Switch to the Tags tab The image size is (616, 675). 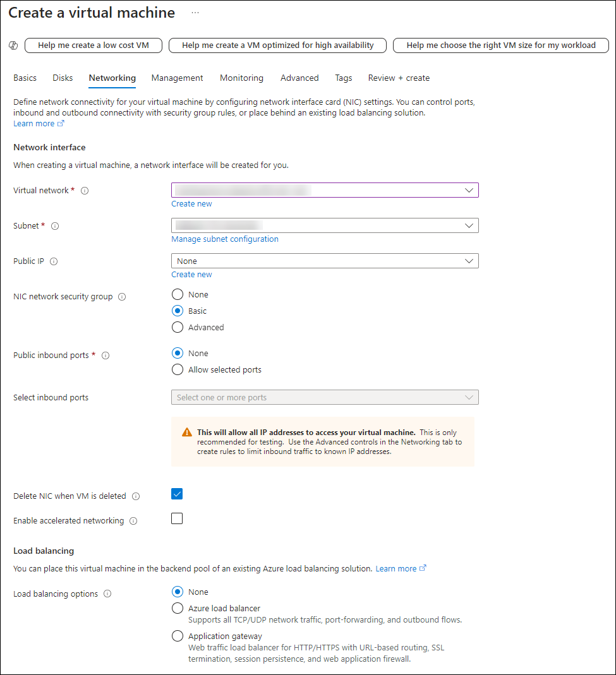[x=343, y=78]
